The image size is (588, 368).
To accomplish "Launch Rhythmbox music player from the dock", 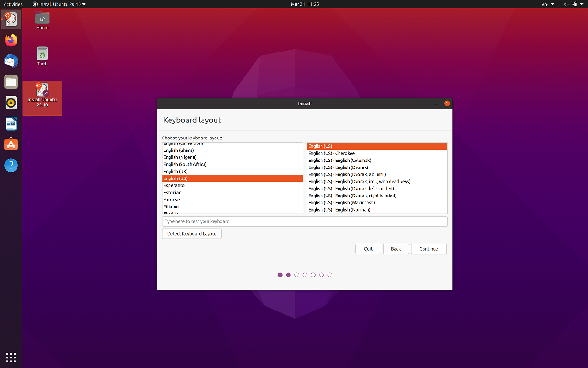I will pos(11,103).
